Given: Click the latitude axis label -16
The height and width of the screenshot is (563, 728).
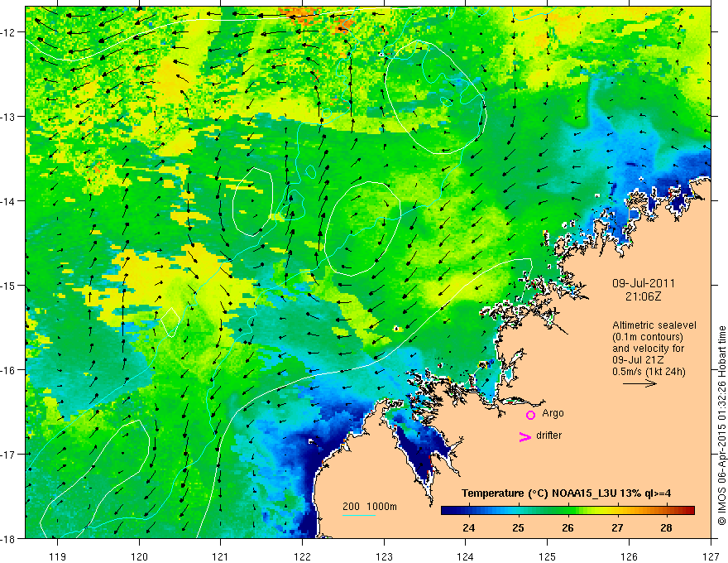Looking at the screenshot, I should click(9, 370).
